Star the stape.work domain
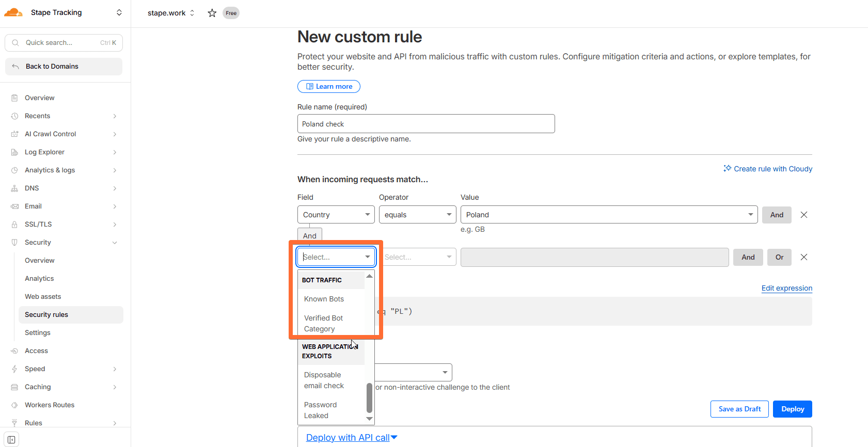This screenshot has width=868, height=447. (212, 13)
